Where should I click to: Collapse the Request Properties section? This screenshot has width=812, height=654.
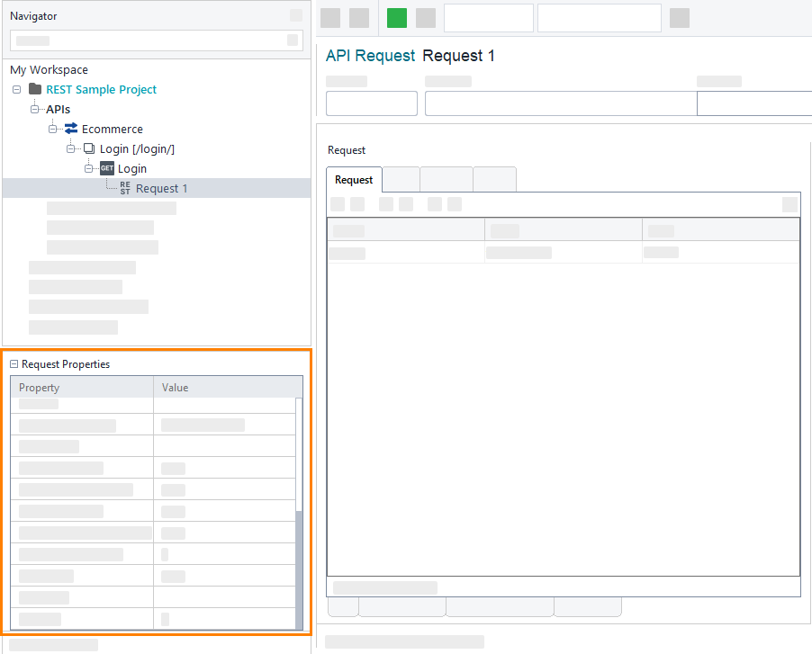[x=12, y=363]
